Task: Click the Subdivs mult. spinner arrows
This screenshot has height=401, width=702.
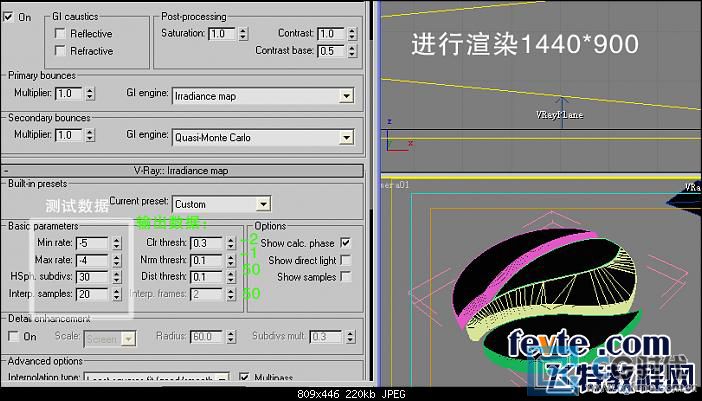Action: [x=351, y=337]
